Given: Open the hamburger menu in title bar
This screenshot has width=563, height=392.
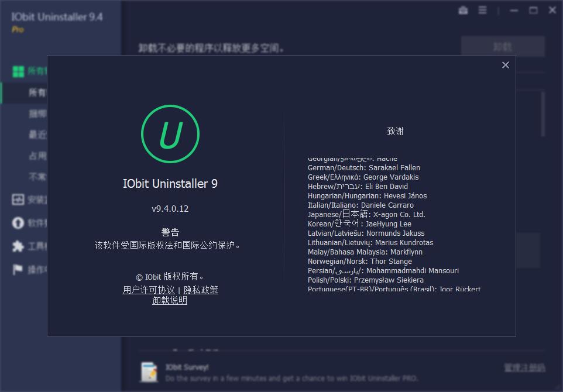Looking at the screenshot, I should [x=482, y=10].
